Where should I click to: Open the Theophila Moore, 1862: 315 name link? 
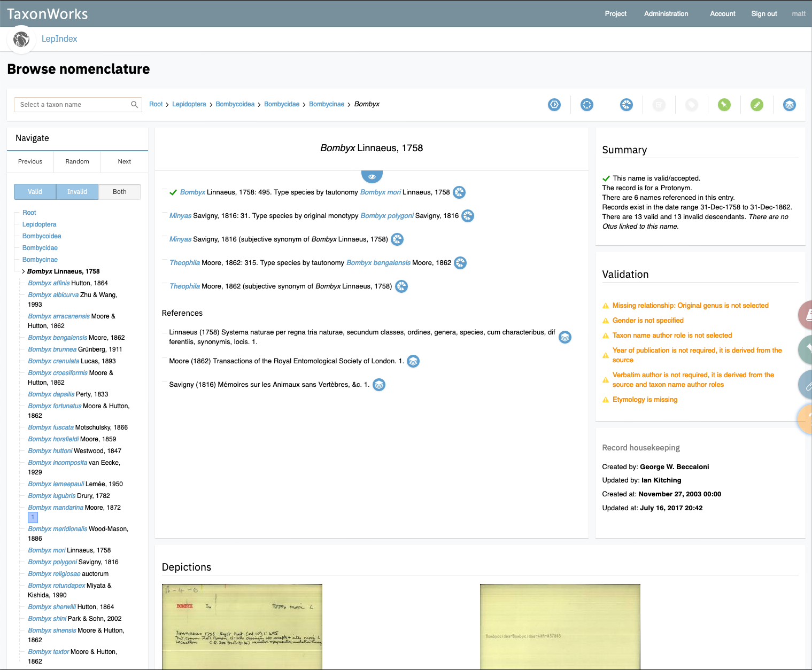point(184,263)
